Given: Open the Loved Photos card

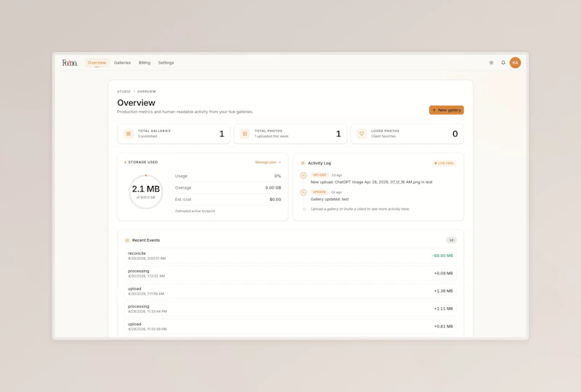Looking at the screenshot, I should (407, 134).
